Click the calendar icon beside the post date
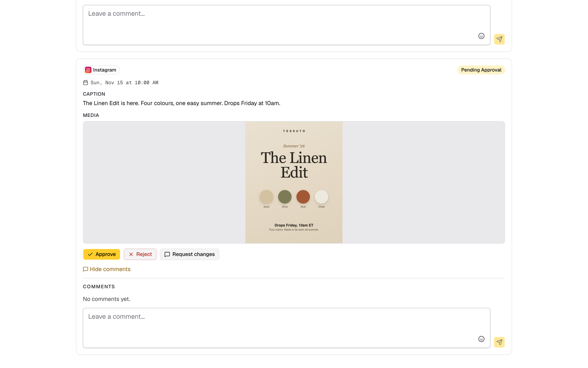 coord(86,83)
